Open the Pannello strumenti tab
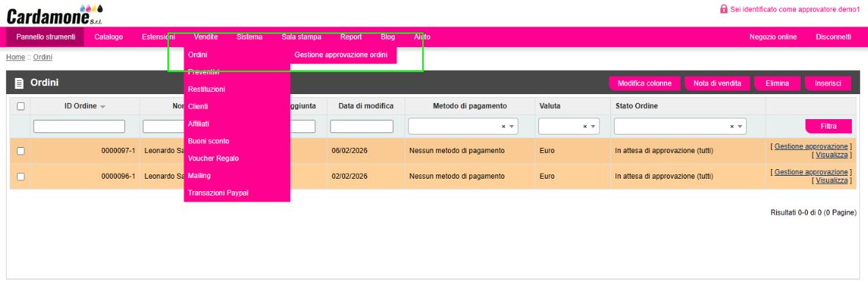Screen dimensions: 868x289 46,38
